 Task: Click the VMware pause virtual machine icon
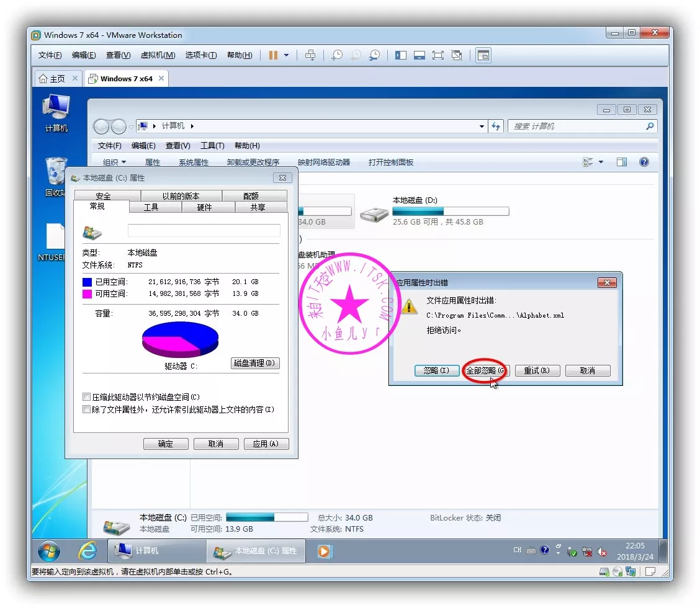273,55
